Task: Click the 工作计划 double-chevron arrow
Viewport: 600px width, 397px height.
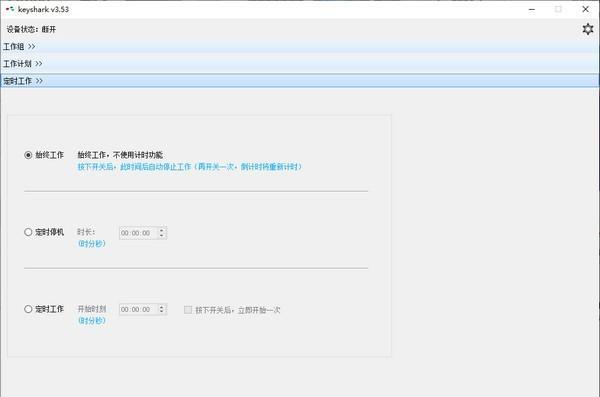Action: (39, 64)
